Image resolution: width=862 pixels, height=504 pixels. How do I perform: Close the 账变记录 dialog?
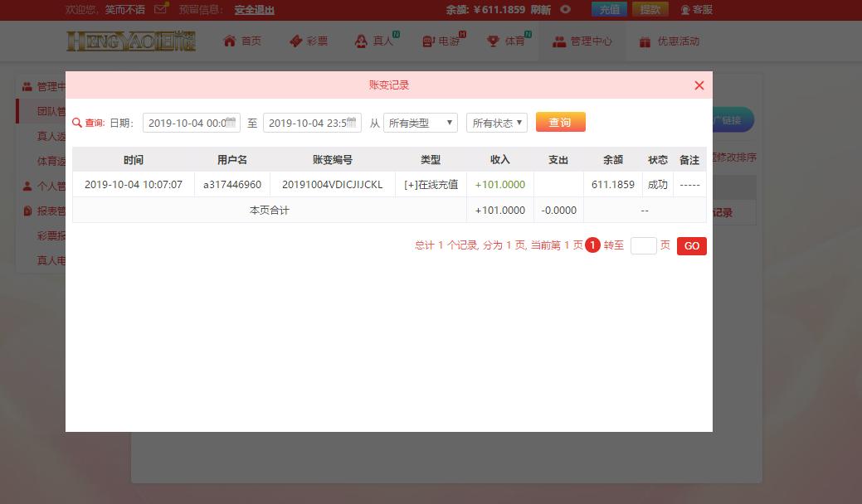tap(699, 85)
